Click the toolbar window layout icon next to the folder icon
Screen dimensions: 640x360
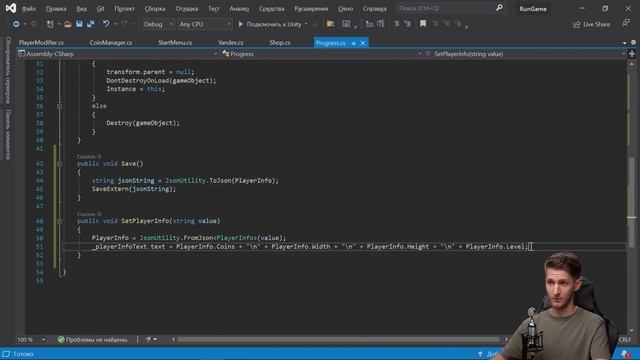point(346,24)
